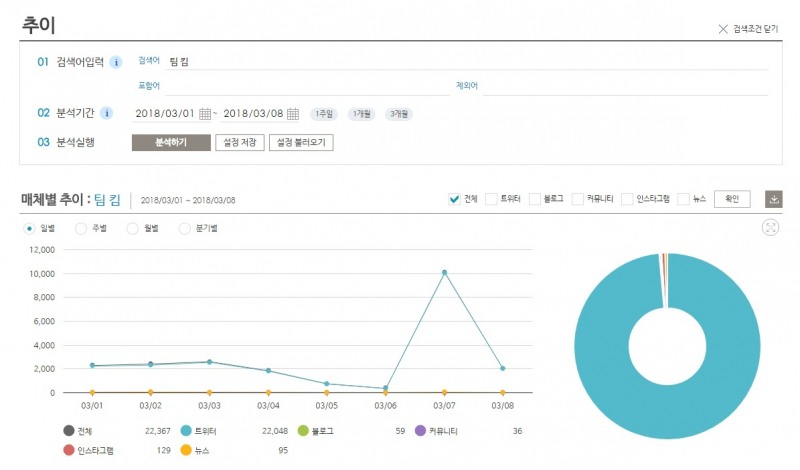Click the 블로그 legend color dot
The image size is (800, 470).
303,431
